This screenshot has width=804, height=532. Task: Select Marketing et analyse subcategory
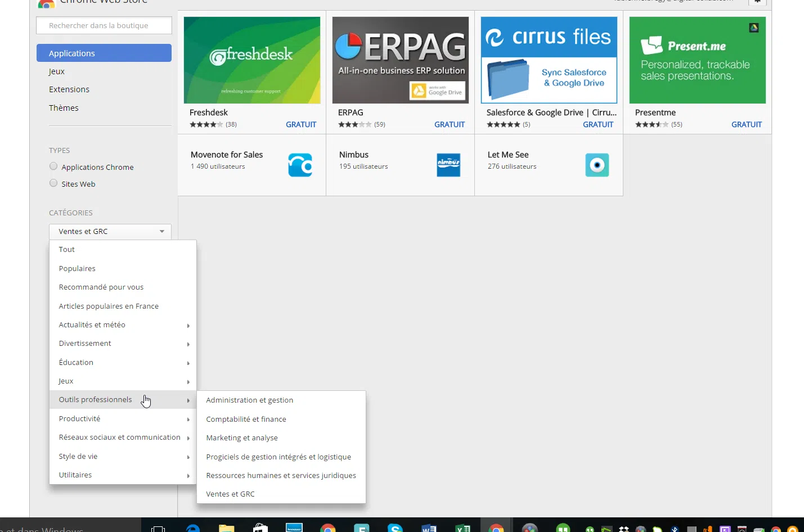(x=281, y=438)
